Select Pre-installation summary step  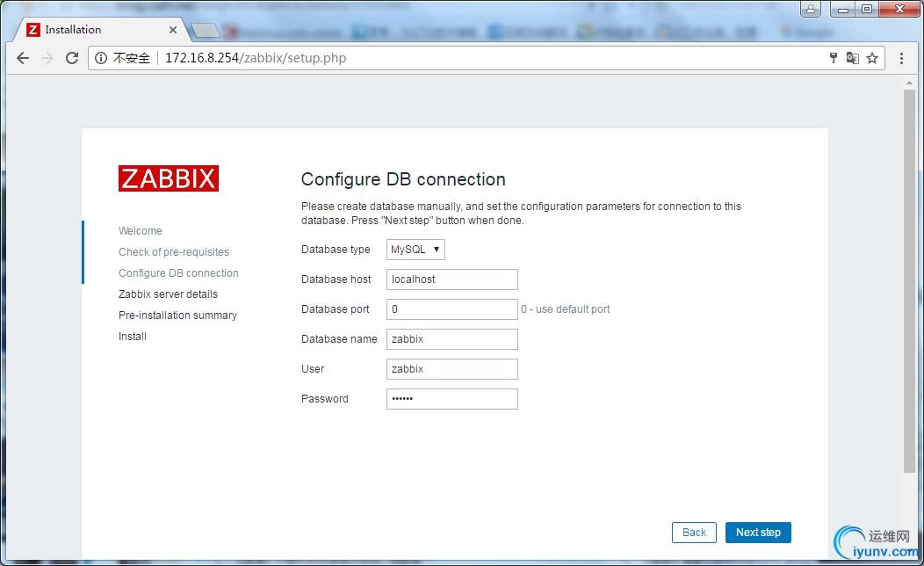(177, 316)
